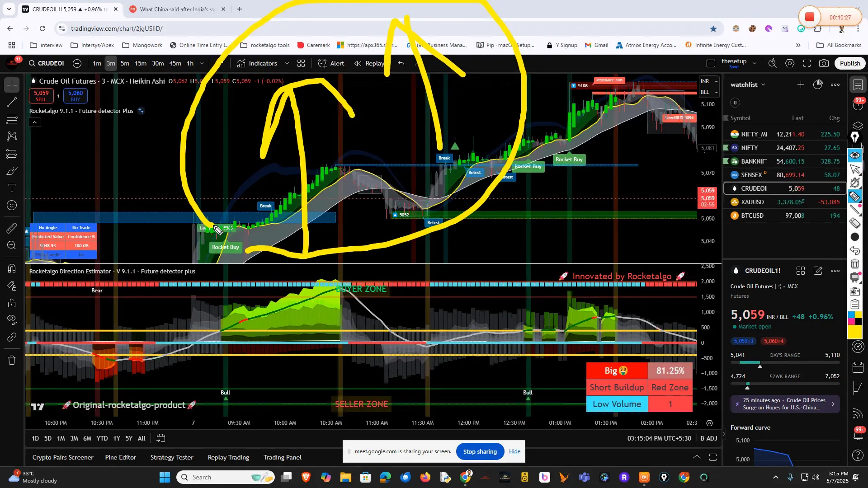
Task: Open the thesetup layout dropdown
Action: click(x=755, y=63)
